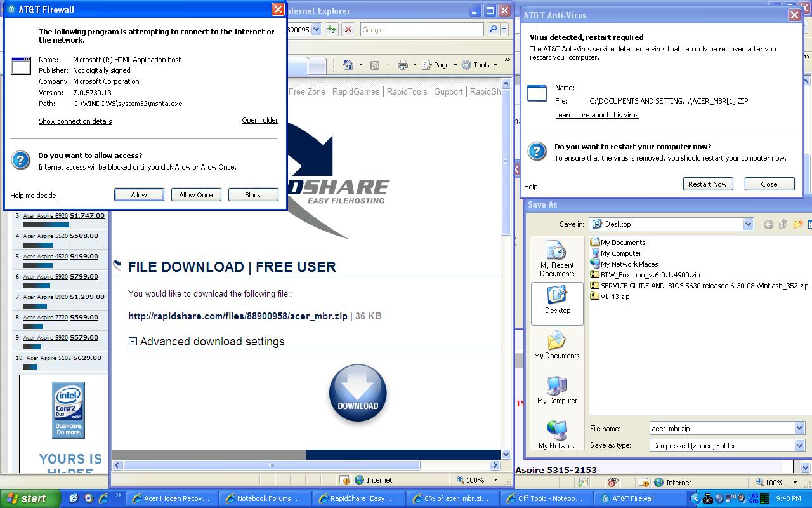The image size is (812, 508).
Task: Switch to Acer Hidden Recov... taskbar window
Action: (170, 498)
